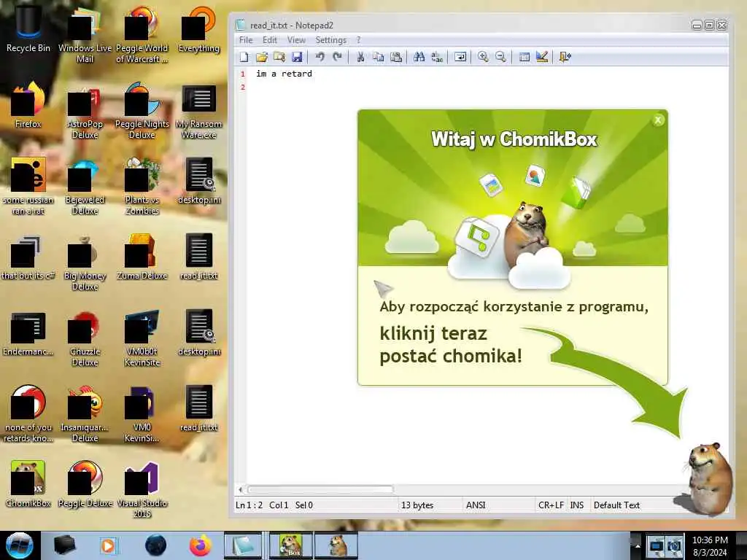Click the Cut scissors icon
747x560 pixels.
360,57
